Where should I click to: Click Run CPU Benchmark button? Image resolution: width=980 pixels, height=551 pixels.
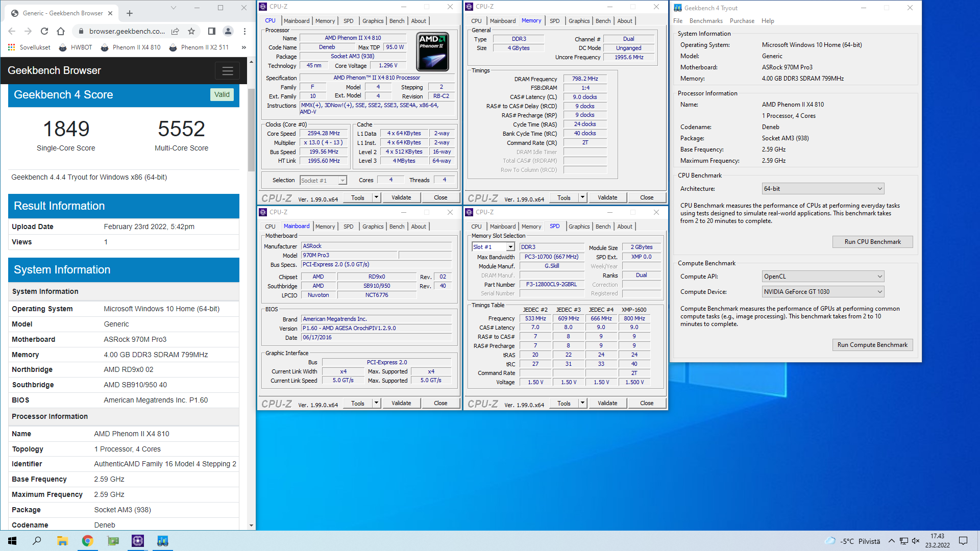tap(872, 242)
